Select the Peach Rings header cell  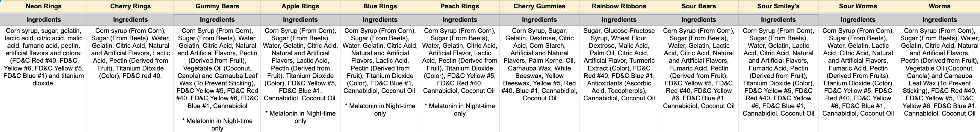(x=459, y=6)
